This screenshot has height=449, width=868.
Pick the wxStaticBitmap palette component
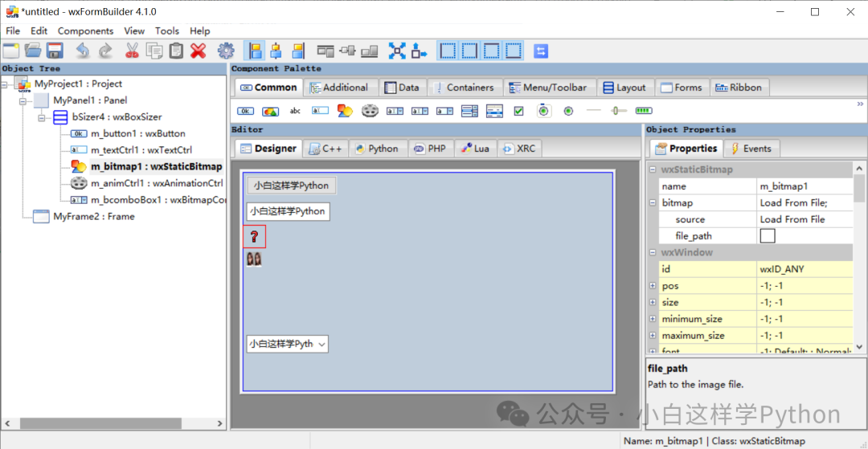click(345, 111)
